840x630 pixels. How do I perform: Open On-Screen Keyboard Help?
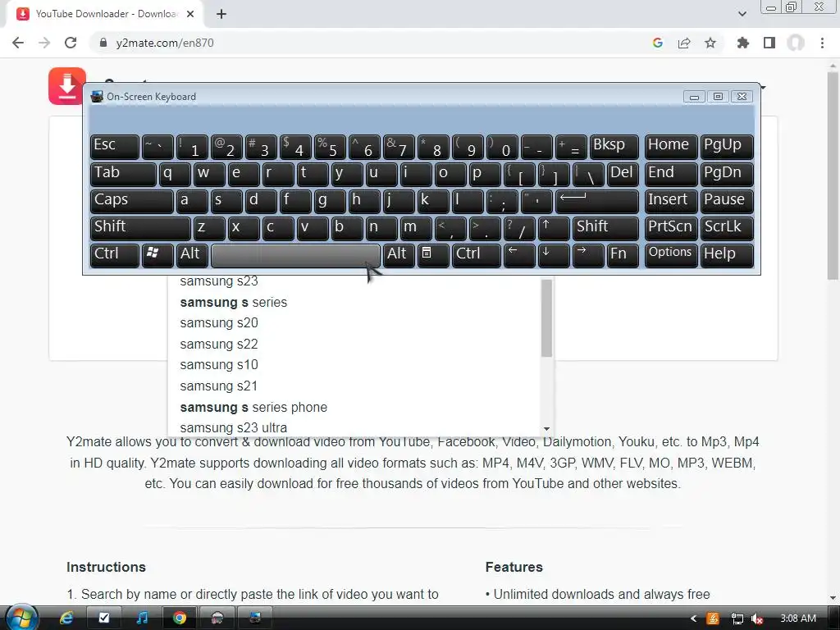pyautogui.click(x=727, y=255)
